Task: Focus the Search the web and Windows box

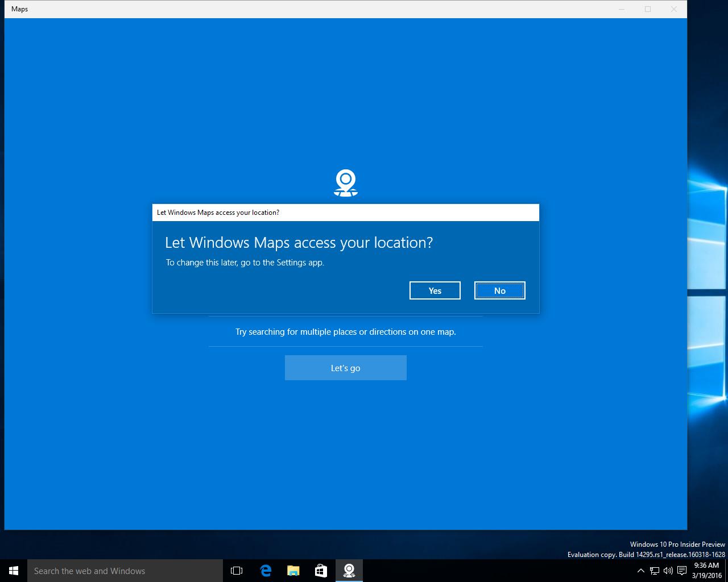Action: pyautogui.click(x=125, y=571)
